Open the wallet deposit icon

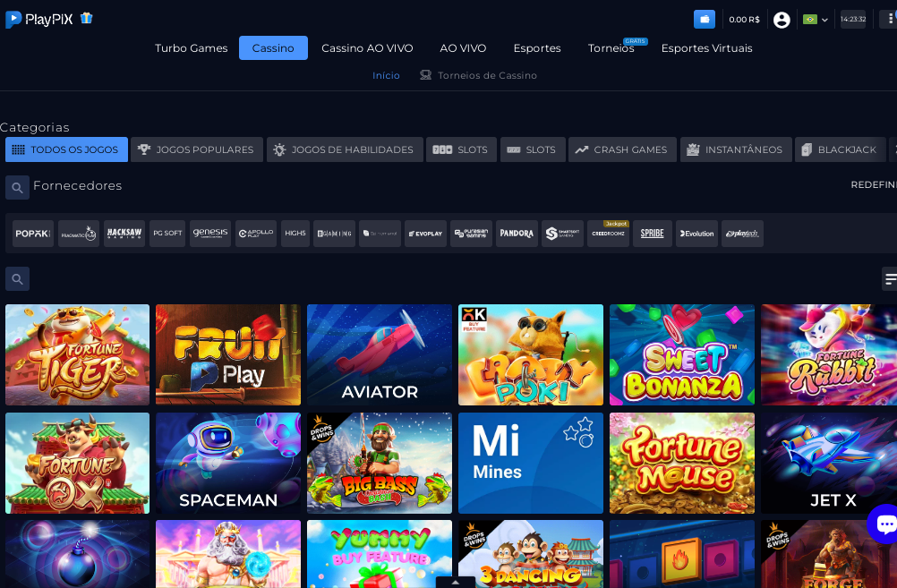[x=704, y=19]
